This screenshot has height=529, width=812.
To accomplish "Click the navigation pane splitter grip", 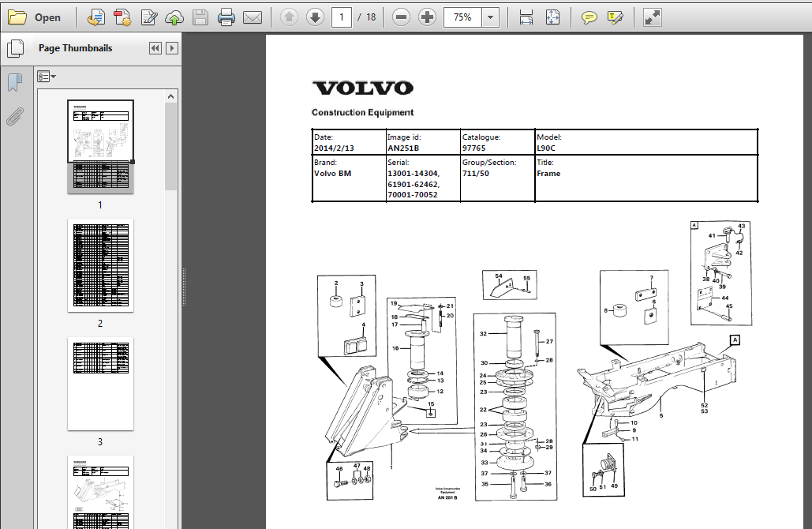I will (x=184, y=287).
